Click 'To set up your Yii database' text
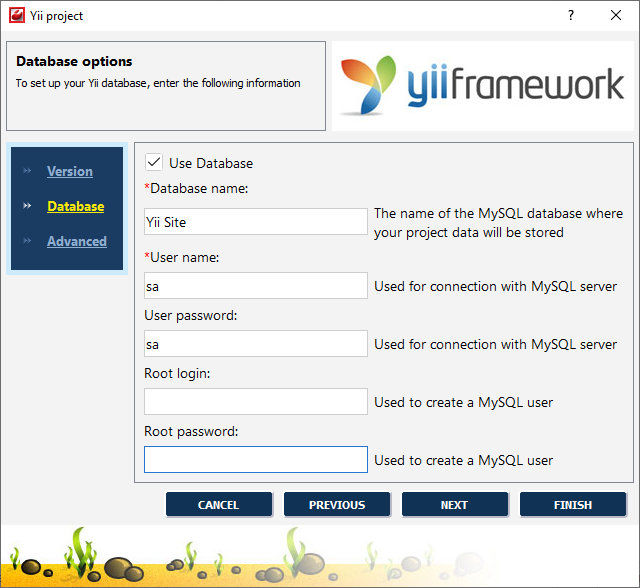The height and width of the screenshot is (588, 640). pyautogui.click(x=158, y=83)
